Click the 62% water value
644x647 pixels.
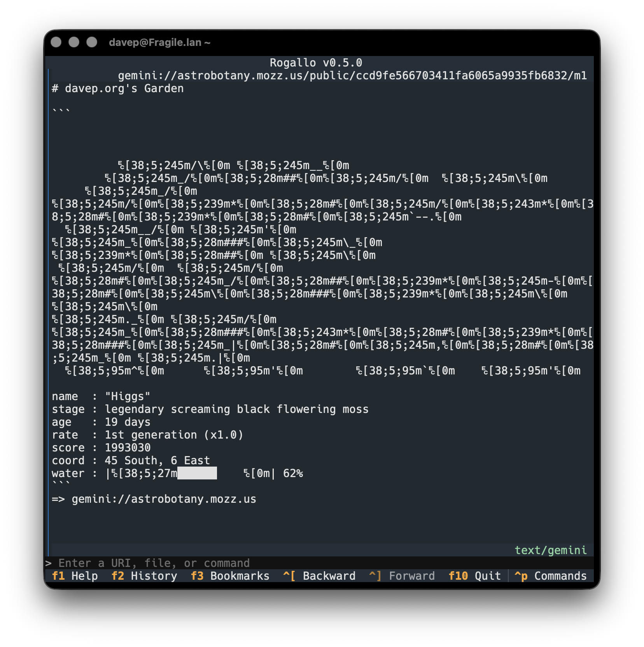[293, 473]
